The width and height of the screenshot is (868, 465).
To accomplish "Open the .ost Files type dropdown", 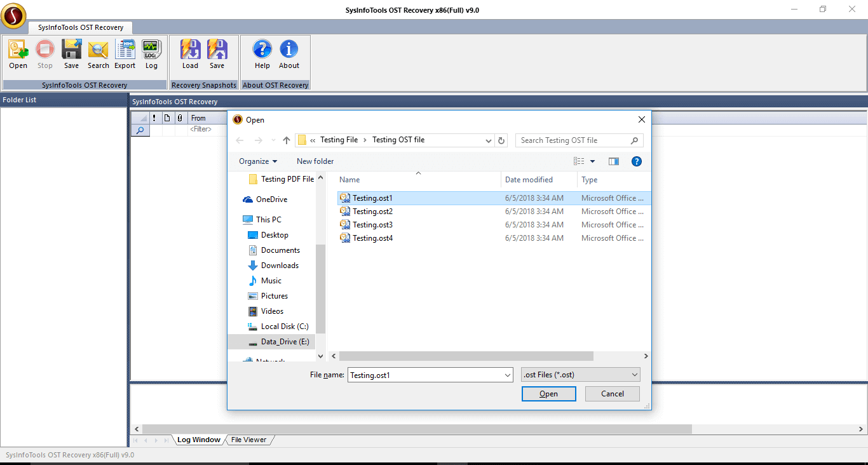I will (x=580, y=375).
